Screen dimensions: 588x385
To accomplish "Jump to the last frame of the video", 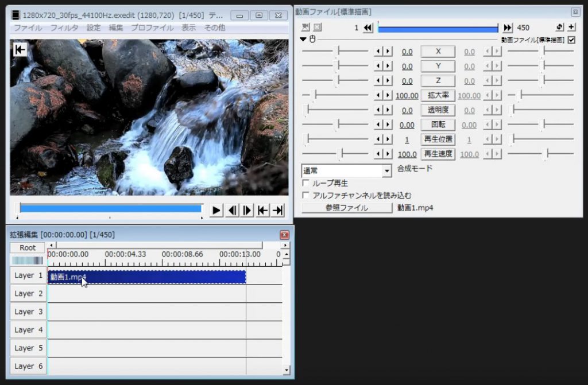I will [277, 210].
